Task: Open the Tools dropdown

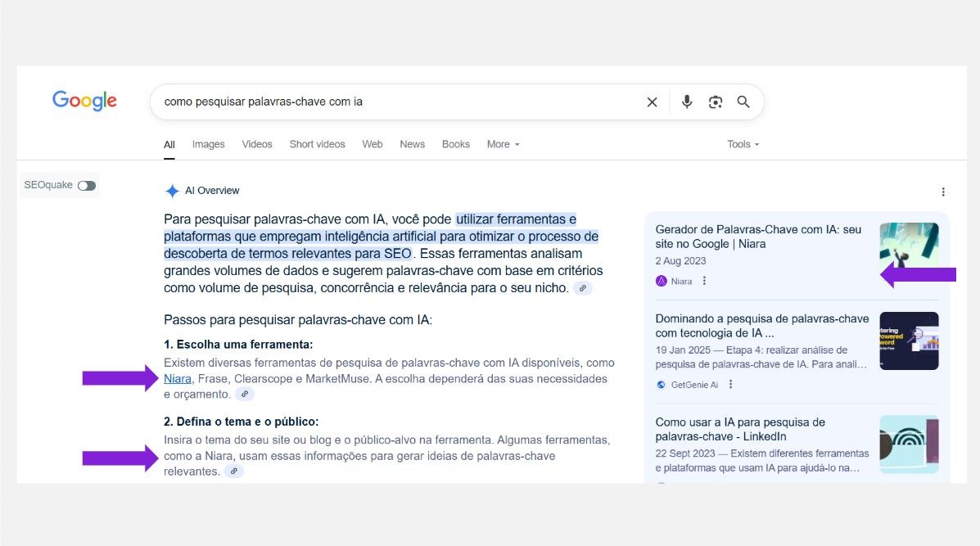Action: point(743,144)
